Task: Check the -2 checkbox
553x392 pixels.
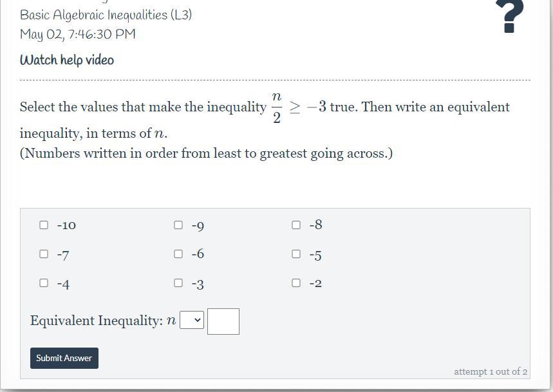Action: [296, 283]
